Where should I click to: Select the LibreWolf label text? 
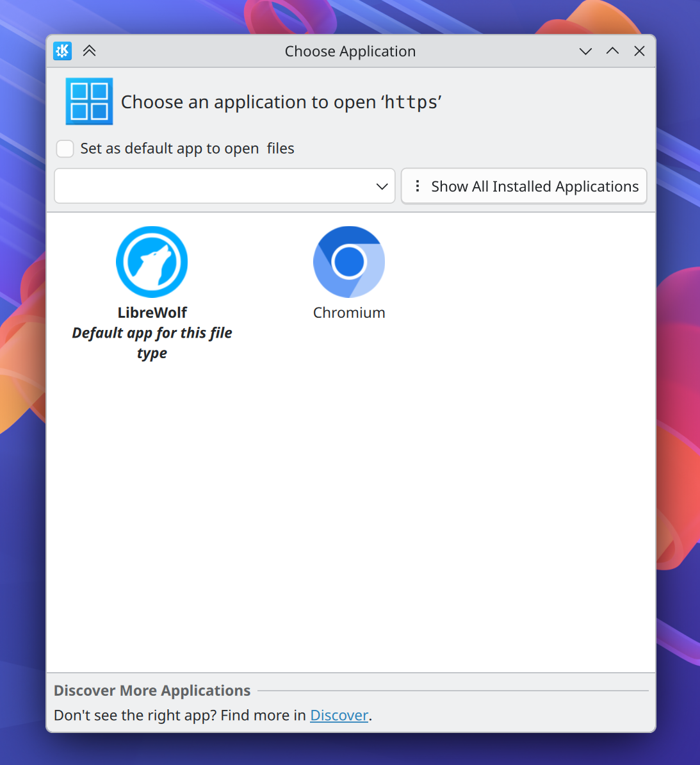pyautogui.click(x=152, y=312)
